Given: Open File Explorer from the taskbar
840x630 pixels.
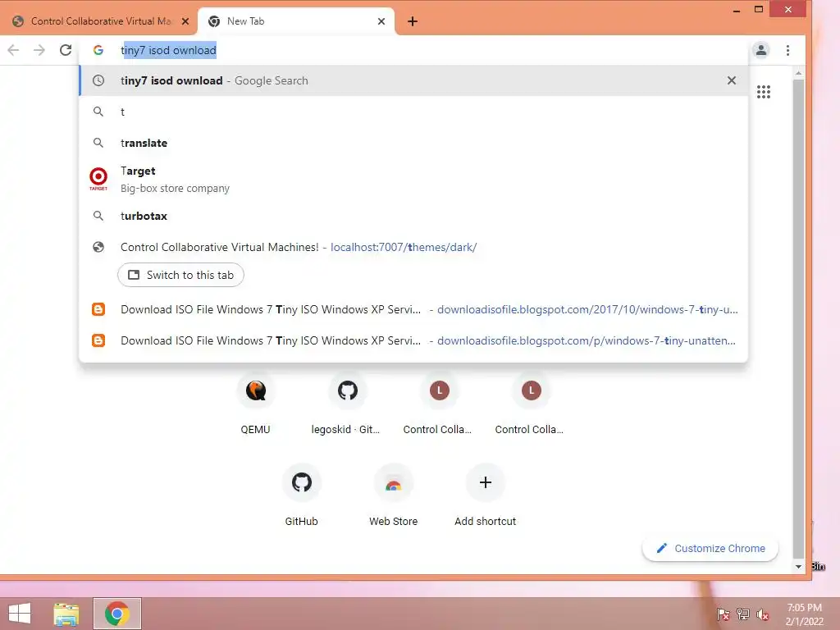Looking at the screenshot, I should pyautogui.click(x=66, y=614).
